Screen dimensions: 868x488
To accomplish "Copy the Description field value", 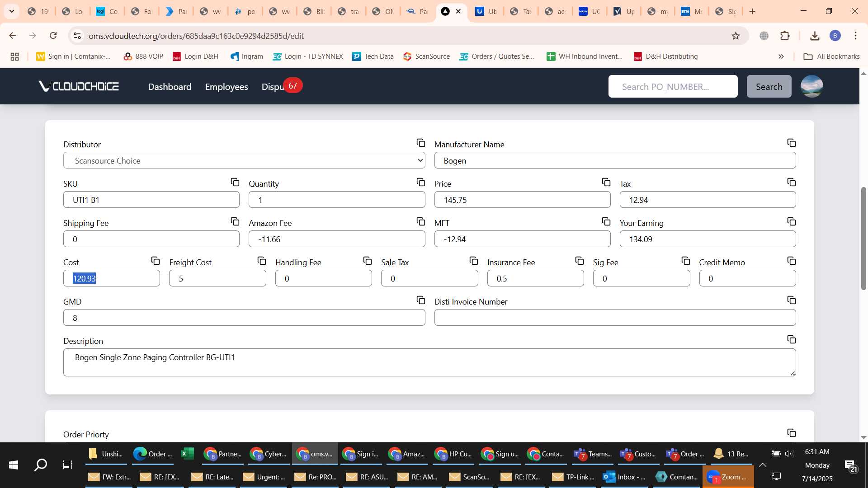I will (792, 339).
